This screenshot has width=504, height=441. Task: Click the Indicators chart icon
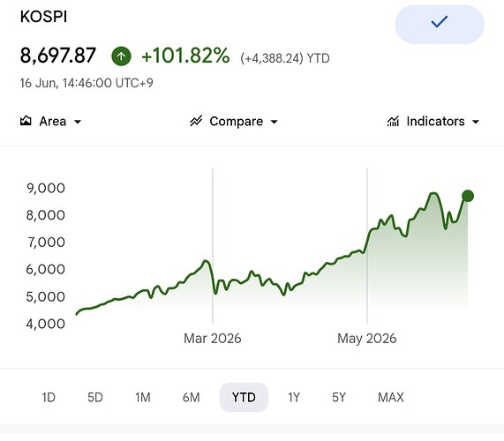point(393,121)
